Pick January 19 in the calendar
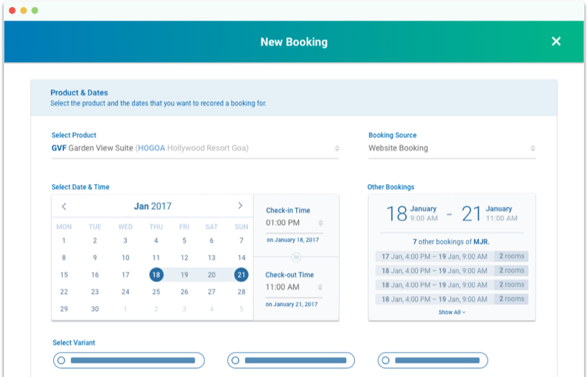 click(x=184, y=275)
